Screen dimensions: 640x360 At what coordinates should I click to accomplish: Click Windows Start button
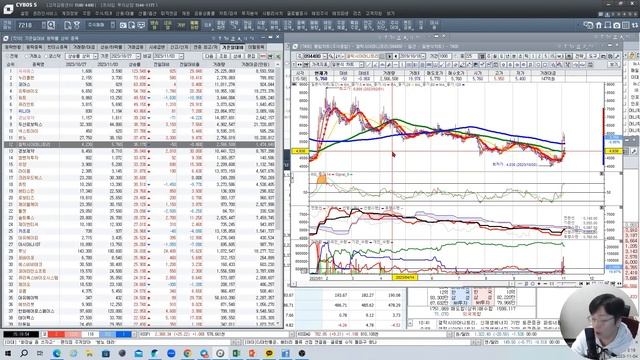pyautogui.click(x=8, y=353)
